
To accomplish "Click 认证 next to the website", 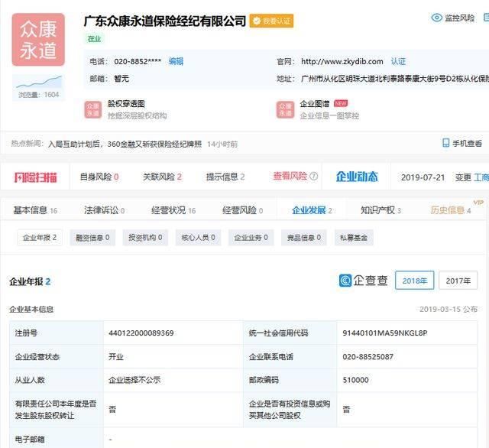I will 398,61.
